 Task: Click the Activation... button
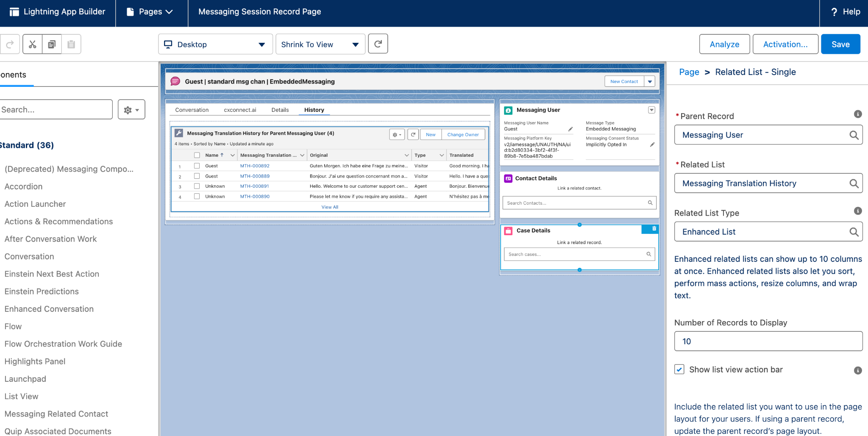point(785,44)
